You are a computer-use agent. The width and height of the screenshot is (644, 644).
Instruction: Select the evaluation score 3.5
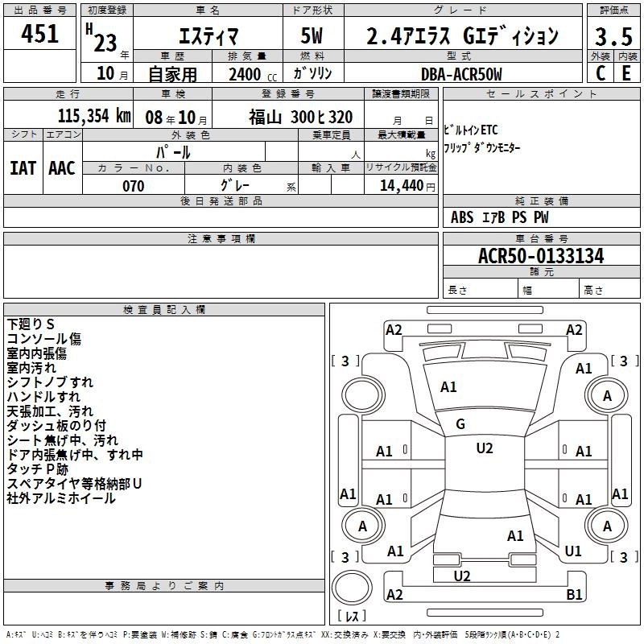pyautogui.click(x=613, y=37)
